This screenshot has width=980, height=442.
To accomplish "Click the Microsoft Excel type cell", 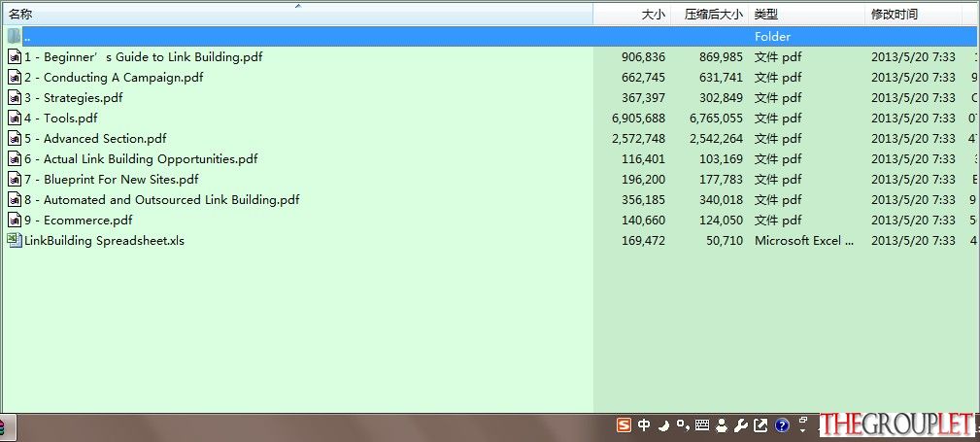I will click(x=804, y=241).
